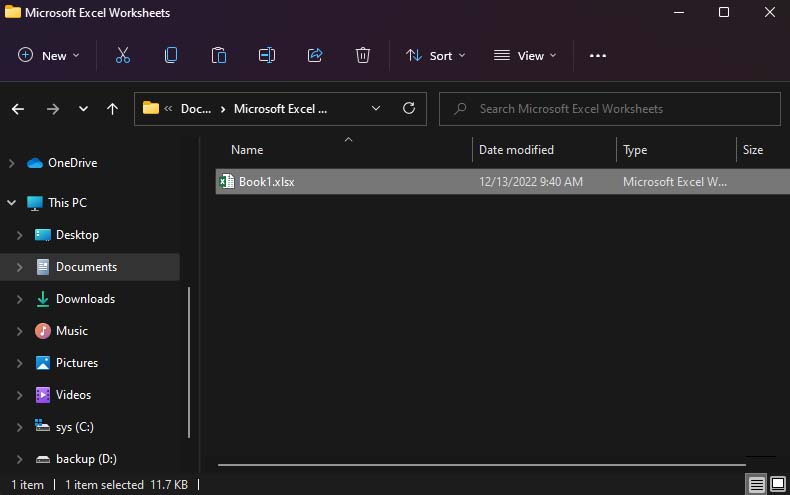The image size is (790, 495).
Task: Click Microsoft Excel breadcrumb segment
Action: 280,109
